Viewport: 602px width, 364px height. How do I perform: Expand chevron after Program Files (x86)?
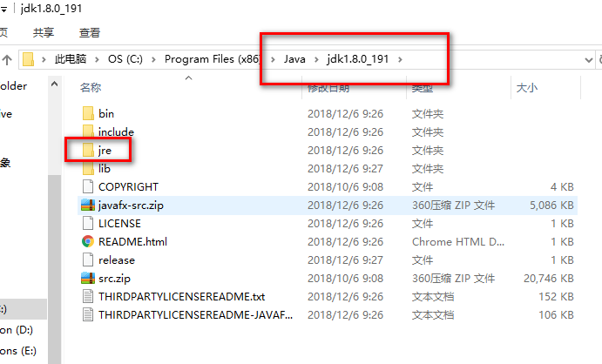(x=273, y=59)
